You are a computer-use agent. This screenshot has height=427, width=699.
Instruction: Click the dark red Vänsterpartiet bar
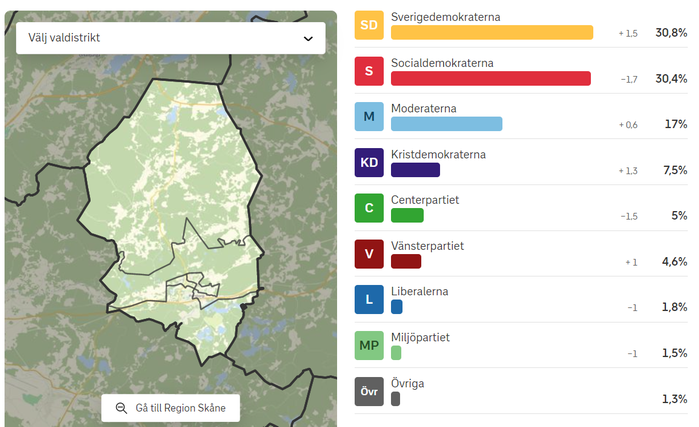click(x=406, y=261)
